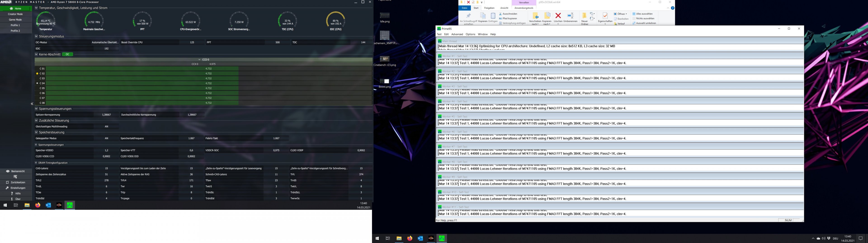Open Kopieren nach dropdown in Explorer
The height and width of the screenshot is (243, 868).
(x=547, y=18)
